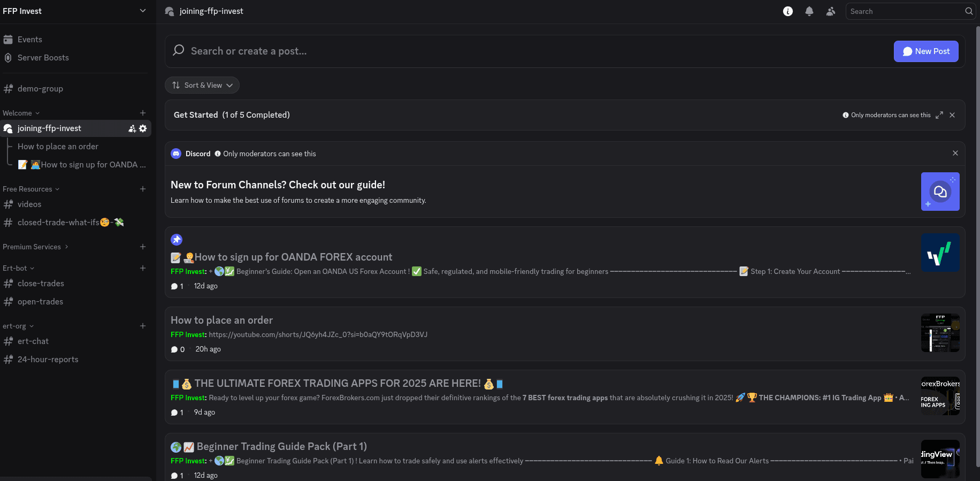
Task: Show the member list icon
Action: tap(830, 11)
